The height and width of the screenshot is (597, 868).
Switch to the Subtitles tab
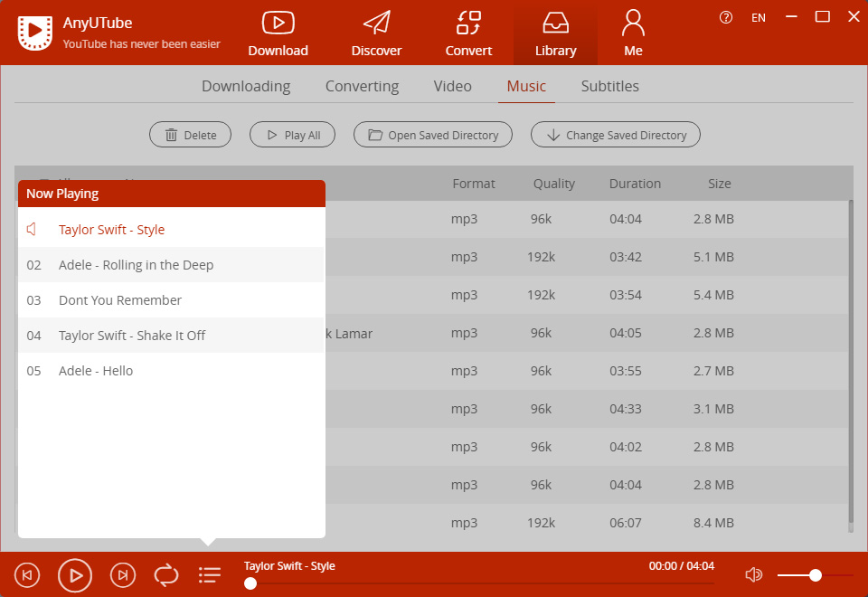coord(609,86)
